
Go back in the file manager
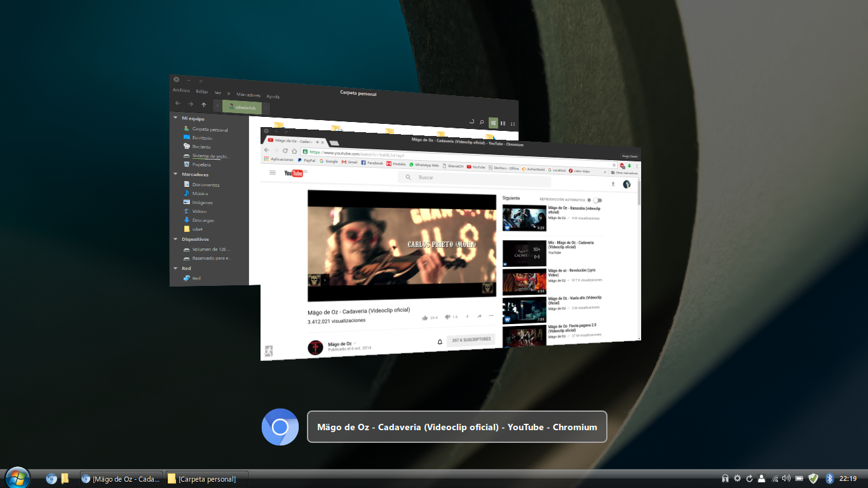(x=178, y=103)
